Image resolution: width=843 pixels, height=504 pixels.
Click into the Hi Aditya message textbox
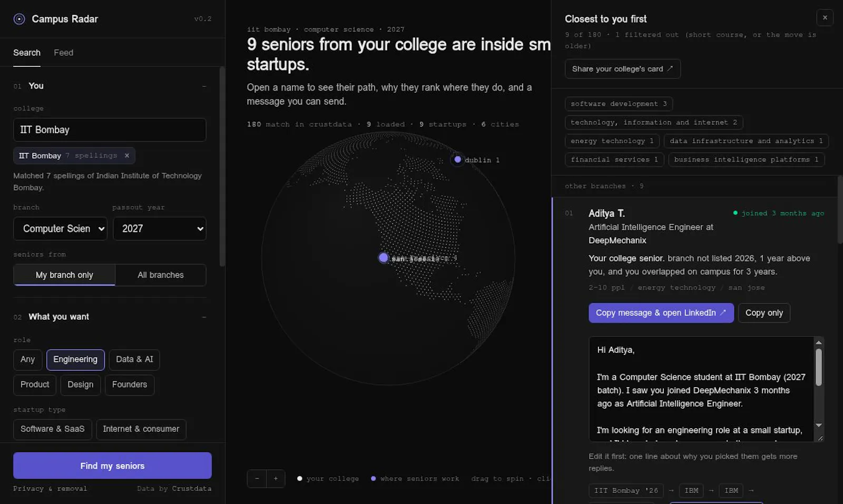[x=701, y=389]
